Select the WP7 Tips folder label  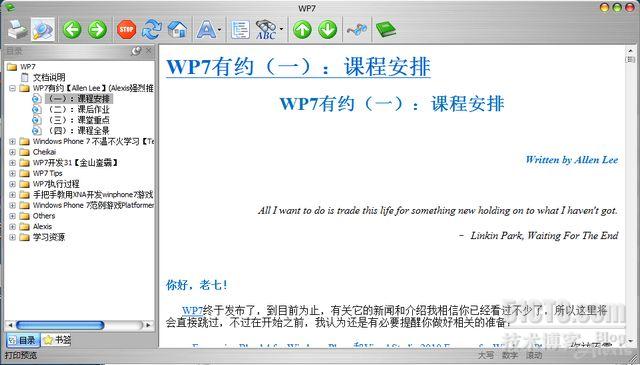(x=47, y=173)
